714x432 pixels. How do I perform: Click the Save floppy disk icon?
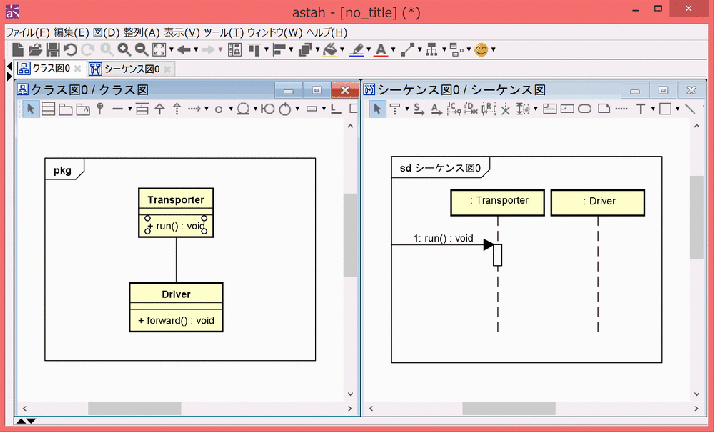click(x=53, y=49)
